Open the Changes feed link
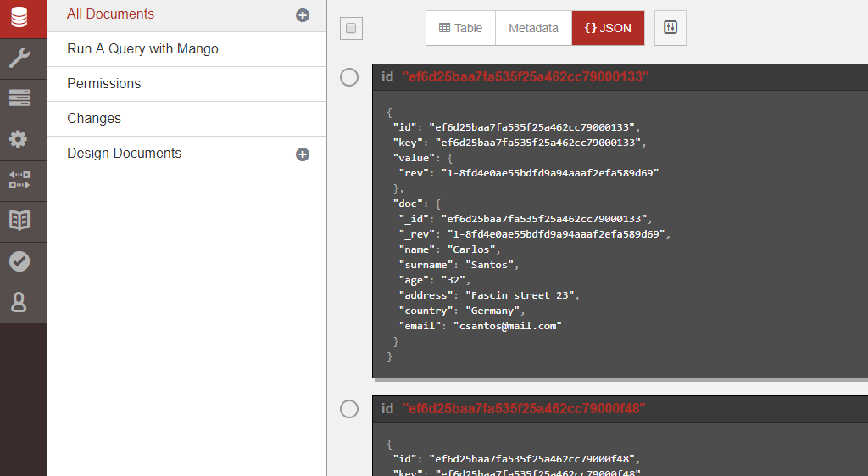This screenshot has width=868, height=476. click(x=94, y=119)
